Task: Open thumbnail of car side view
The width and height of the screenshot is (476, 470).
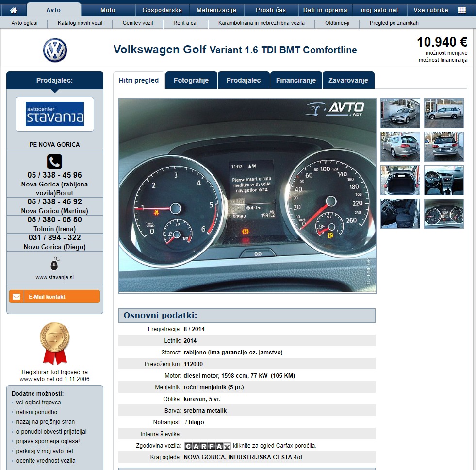Action: (444, 113)
